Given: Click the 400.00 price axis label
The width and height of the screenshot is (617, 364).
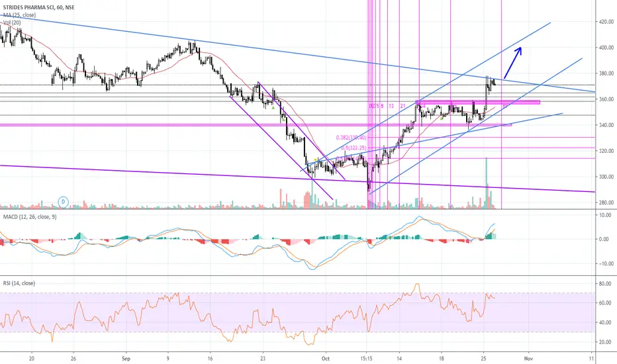Looking at the screenshot, I should pyautogui.click(x=606, y=48).
